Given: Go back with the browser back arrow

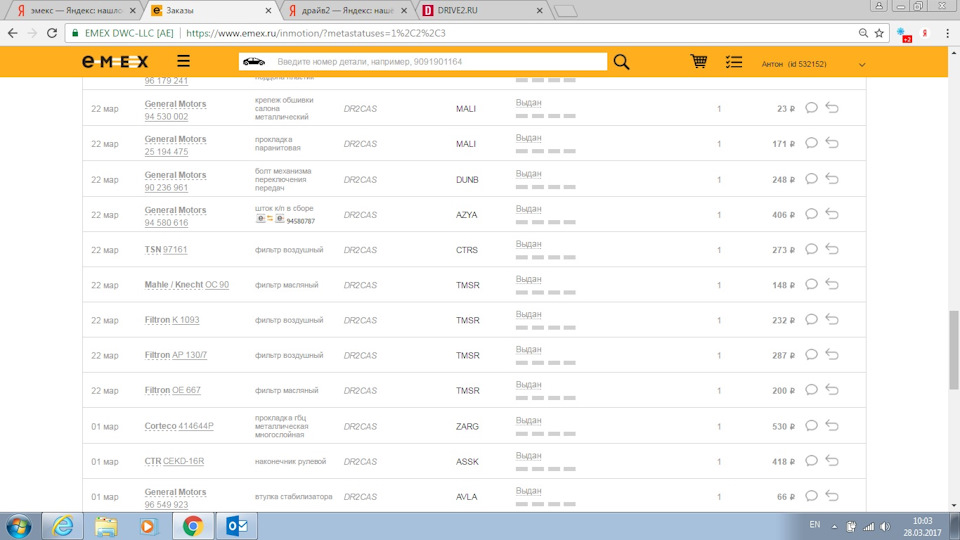Looking at the screenshot, I should pyautogui.click(x=12, y=33).
